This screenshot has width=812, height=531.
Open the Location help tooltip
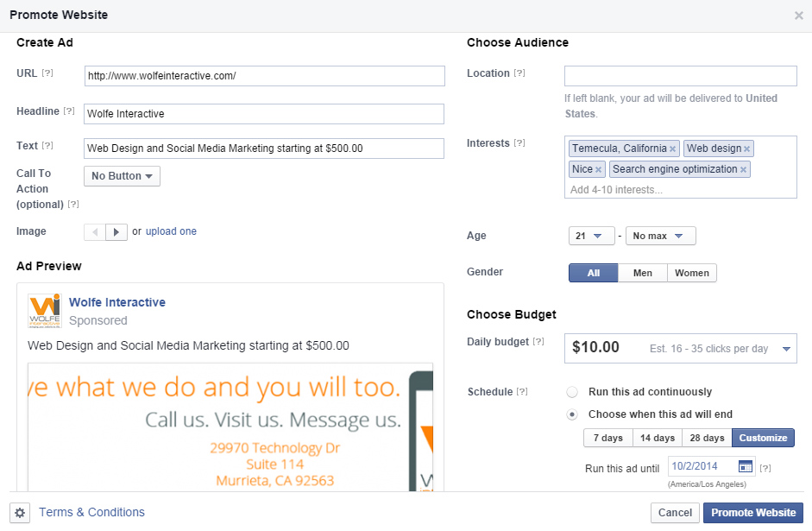pos(519,73)
